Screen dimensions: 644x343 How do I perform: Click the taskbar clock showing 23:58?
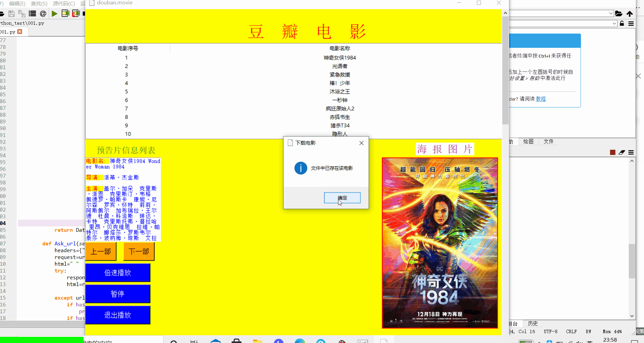pos(610,340)
